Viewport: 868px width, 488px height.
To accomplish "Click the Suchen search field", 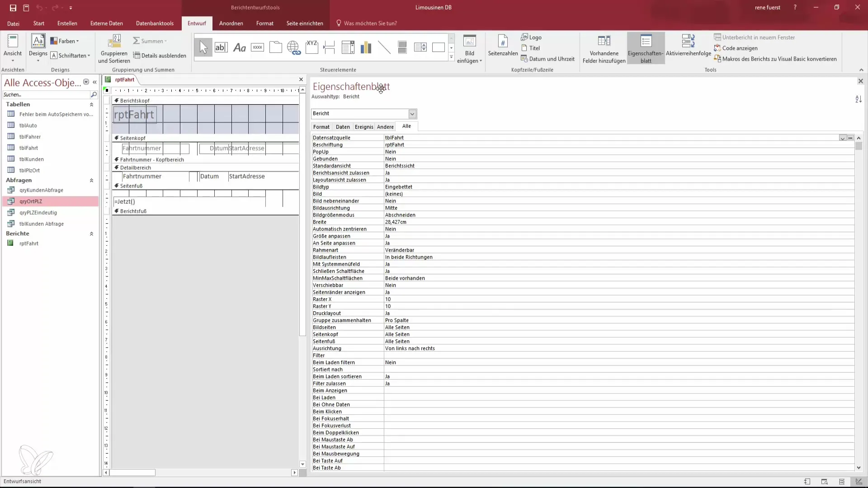I will point(46,94).
